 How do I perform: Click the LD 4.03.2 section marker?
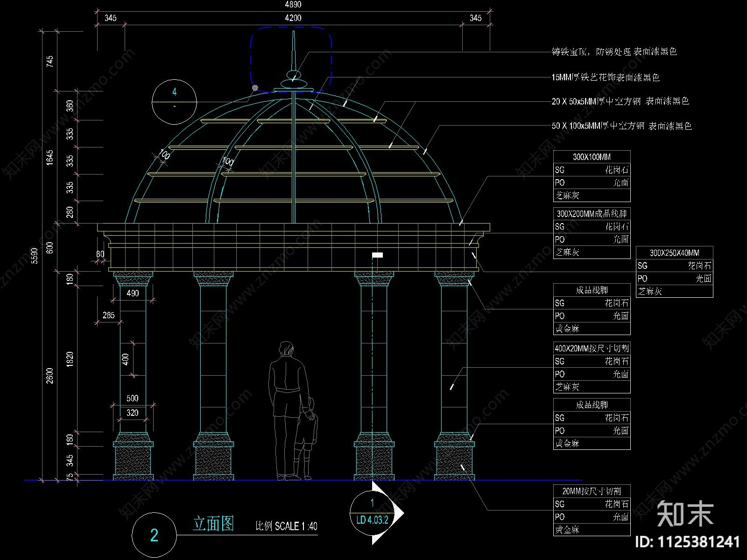[372, 512]
